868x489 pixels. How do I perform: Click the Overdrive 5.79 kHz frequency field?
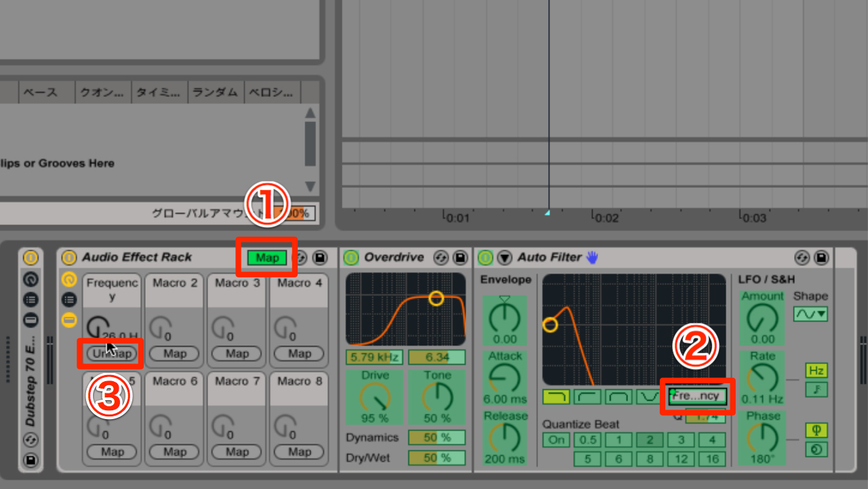point(374,357)
